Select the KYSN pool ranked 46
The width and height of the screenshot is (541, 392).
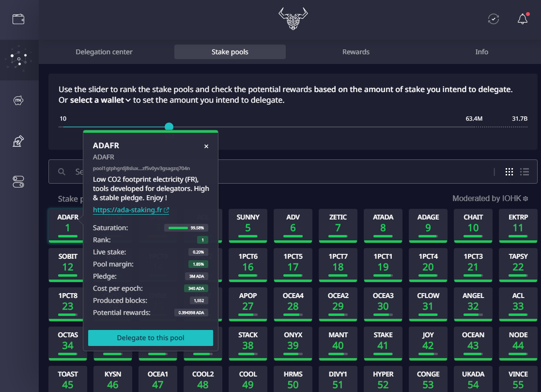pos(113,379)
